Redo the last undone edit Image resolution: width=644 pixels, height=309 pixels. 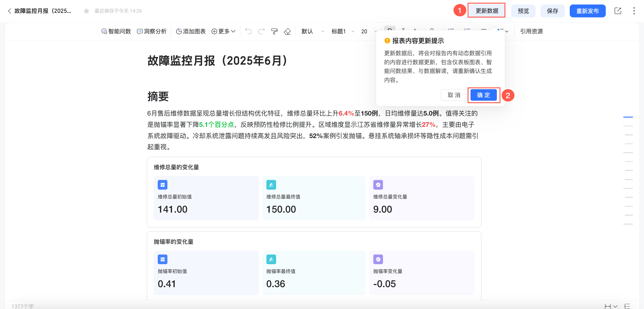[x=261, y=31]
